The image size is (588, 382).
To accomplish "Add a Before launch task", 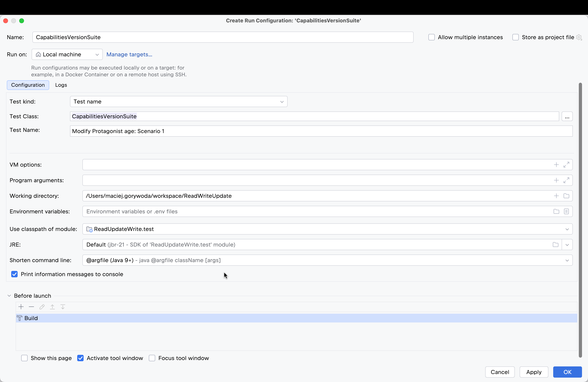I will click(21, 307).
